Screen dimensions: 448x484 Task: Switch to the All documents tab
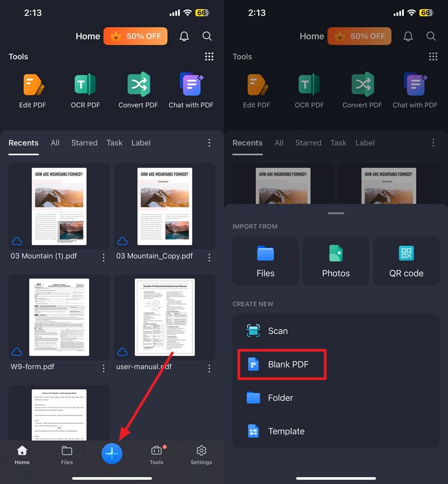coord(55,143)
